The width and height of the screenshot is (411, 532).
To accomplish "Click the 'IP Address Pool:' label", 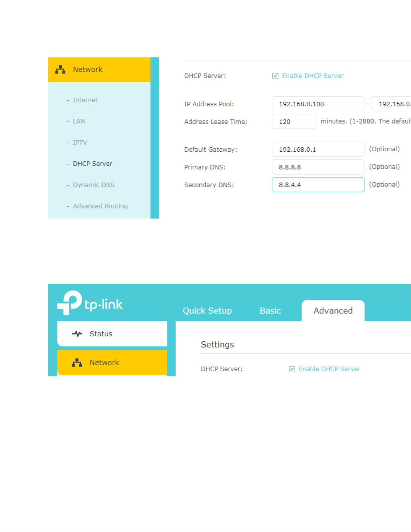I will point(209,104).
